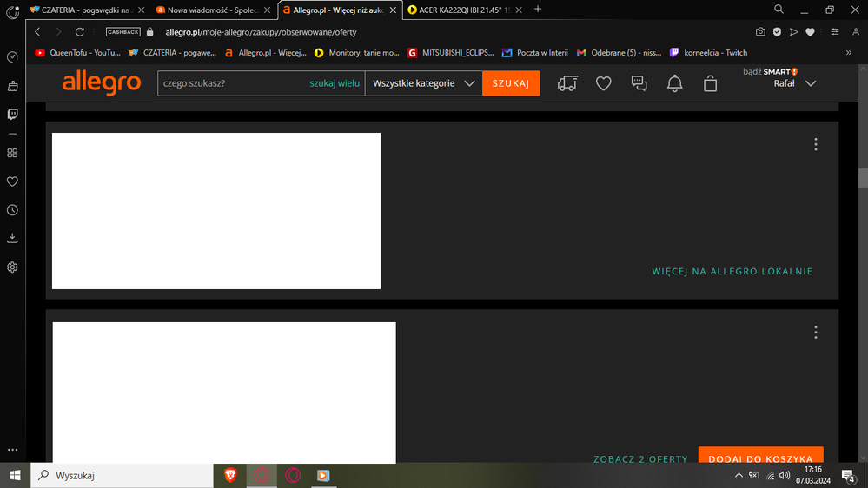The height and width of the screenshot is (488, 868).
Task: Open the Opera GX main menu logo
Action: coord(12,11)
